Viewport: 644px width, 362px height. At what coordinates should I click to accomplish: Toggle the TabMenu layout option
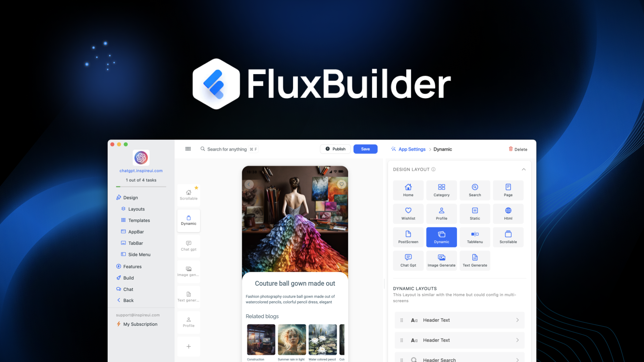475,236
